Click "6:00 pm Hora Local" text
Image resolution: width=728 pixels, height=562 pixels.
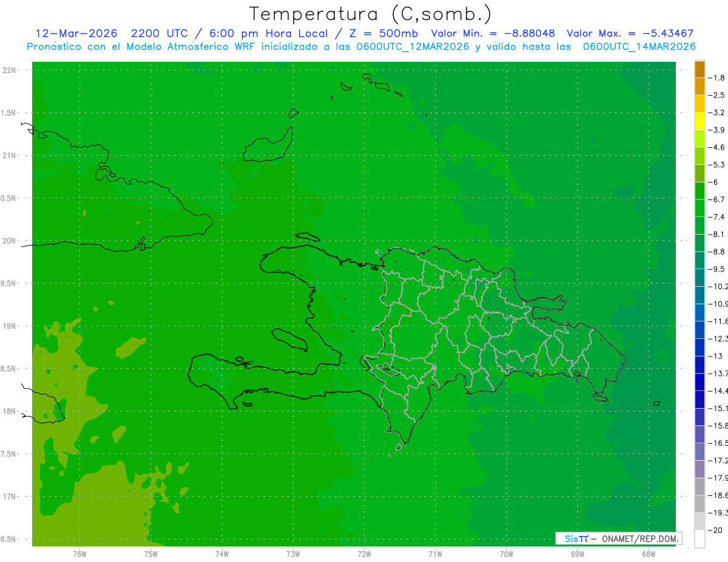click(x=270, y=33)
